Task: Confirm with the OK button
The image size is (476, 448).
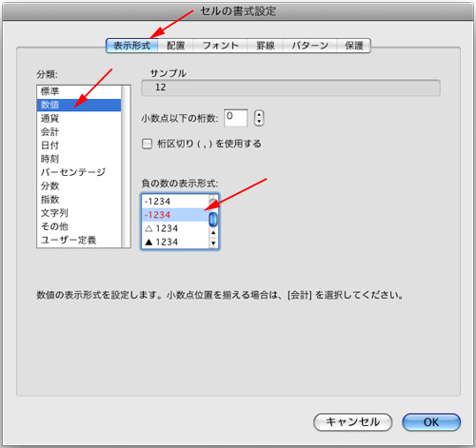Action: pos(431,422)
